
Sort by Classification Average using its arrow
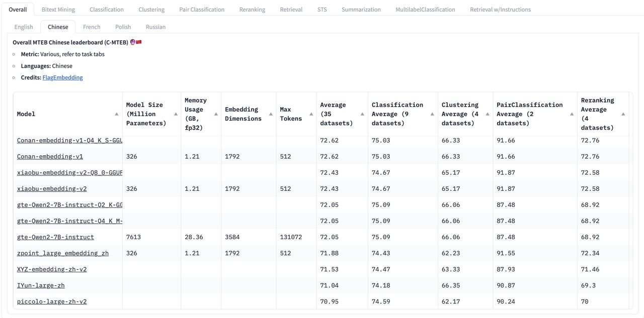coord(433,114)
